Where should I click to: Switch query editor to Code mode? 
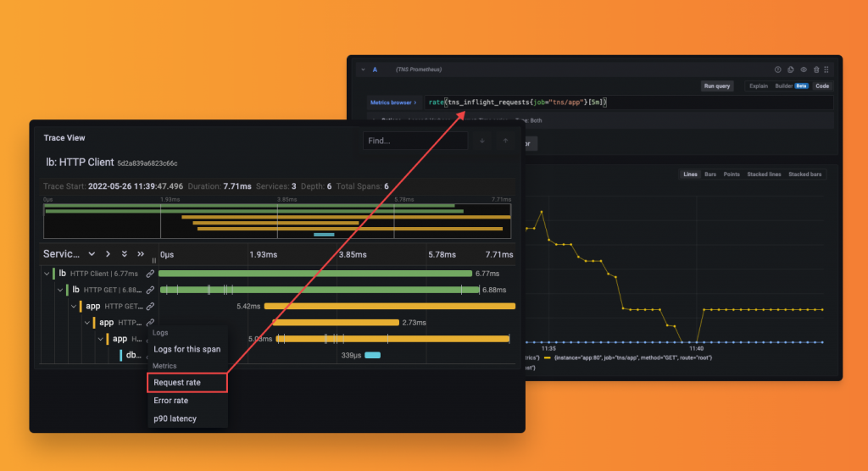822,86
